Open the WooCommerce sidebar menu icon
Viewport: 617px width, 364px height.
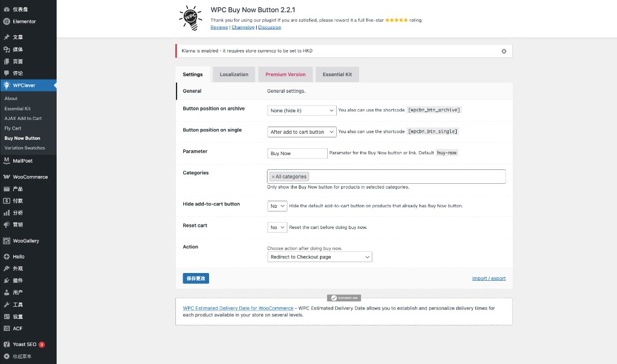click(x=7, y=177)
